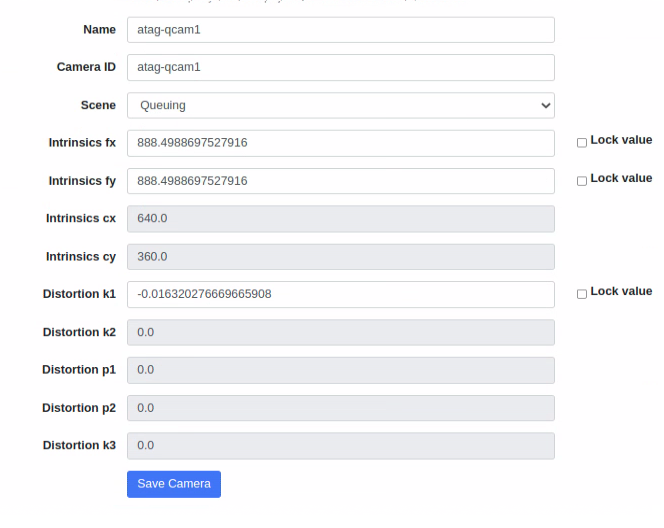The height and width of the screenshot is (528, 664).
Task: Click the Name text field
Action: (340, 30)
